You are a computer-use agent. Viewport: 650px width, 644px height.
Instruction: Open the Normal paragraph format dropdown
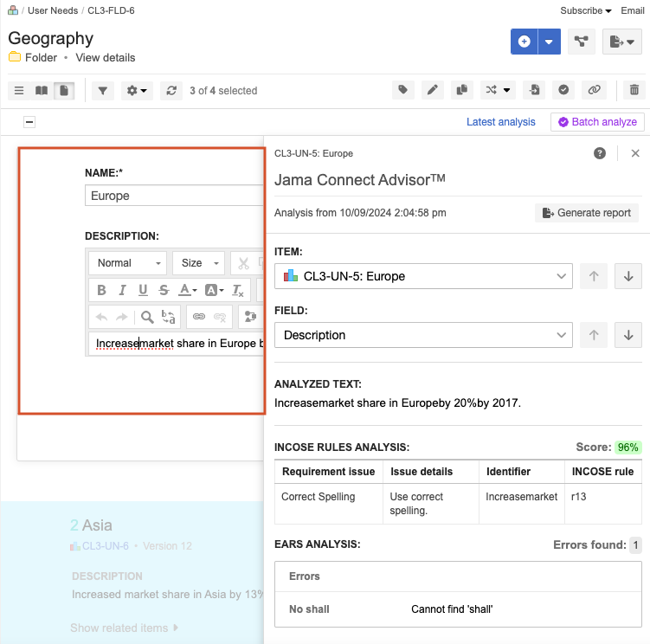pyautogui.click(x=128, y=263)
